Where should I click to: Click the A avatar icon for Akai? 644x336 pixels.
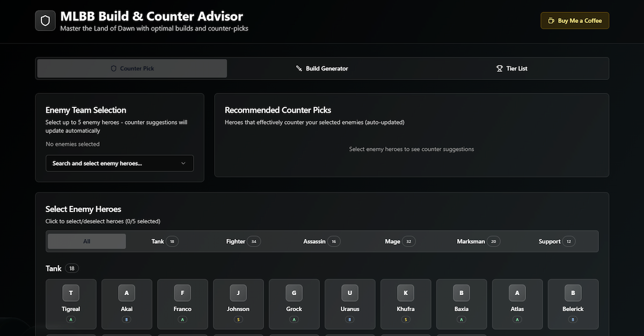coord(127,293)
